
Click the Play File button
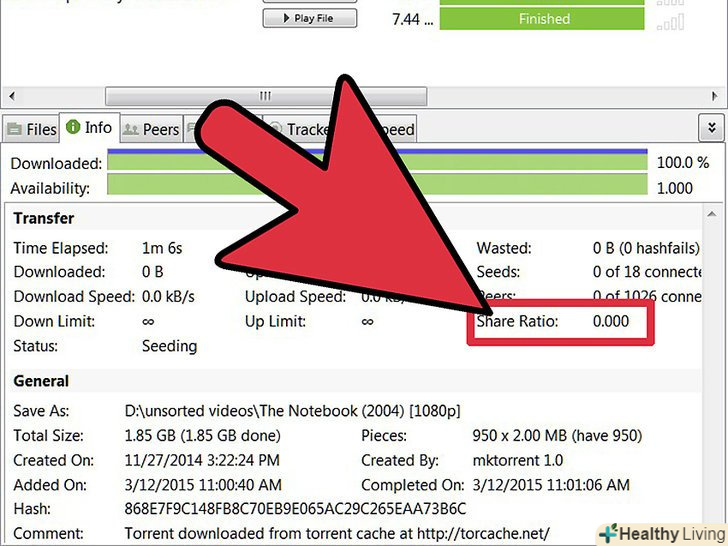point(310,19)
